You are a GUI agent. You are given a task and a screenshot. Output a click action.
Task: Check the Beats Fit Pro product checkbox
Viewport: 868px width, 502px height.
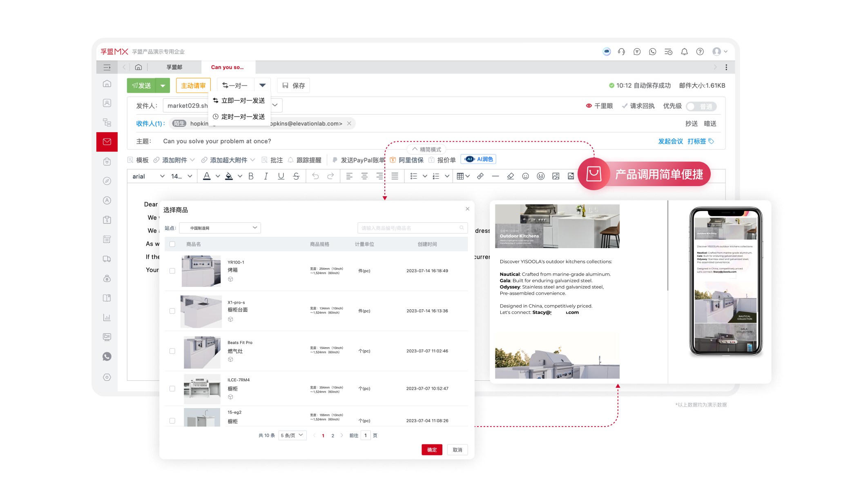point(172,351)
